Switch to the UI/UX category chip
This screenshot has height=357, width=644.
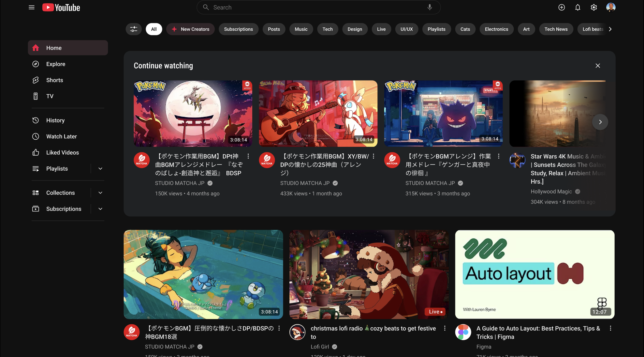point(406,29)
